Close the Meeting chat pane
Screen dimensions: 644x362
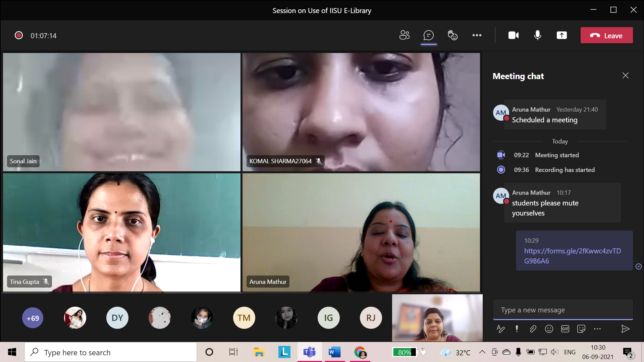(625, 76)
